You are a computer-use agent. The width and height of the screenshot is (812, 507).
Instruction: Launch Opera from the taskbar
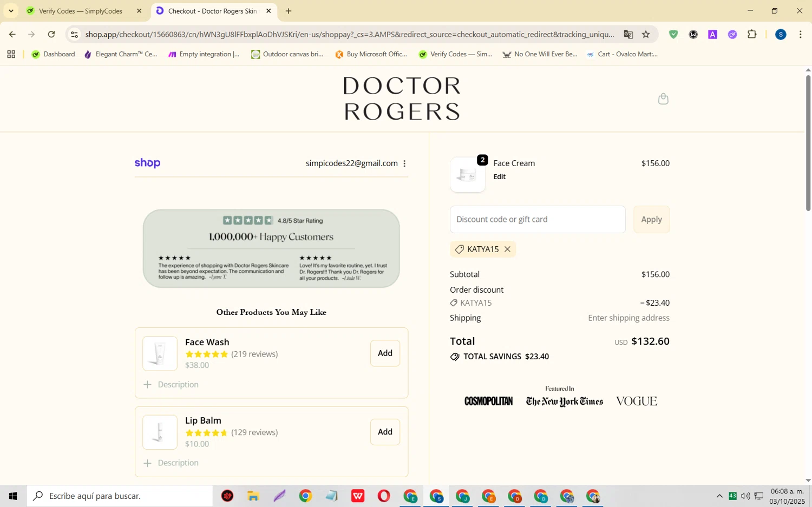pos(384,496)
